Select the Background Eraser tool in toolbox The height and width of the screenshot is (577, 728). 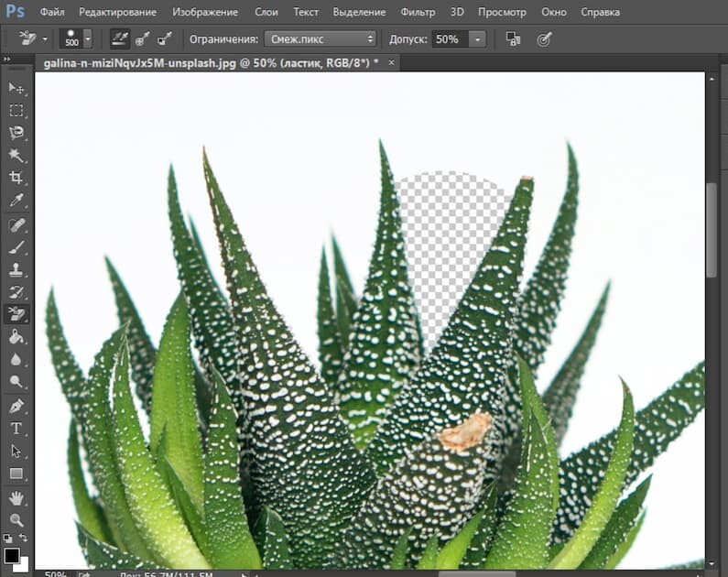coord(16,314)
